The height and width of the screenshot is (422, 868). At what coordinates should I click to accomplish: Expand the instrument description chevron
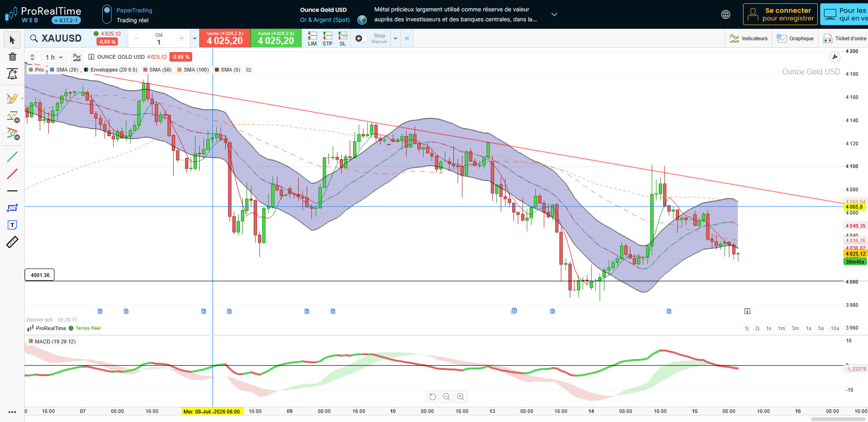coord(554,14)
